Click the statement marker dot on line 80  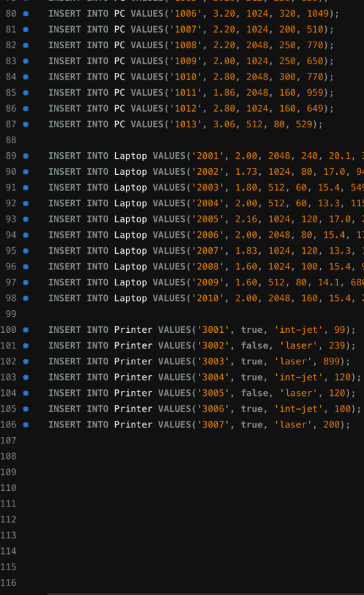point(26,14)
